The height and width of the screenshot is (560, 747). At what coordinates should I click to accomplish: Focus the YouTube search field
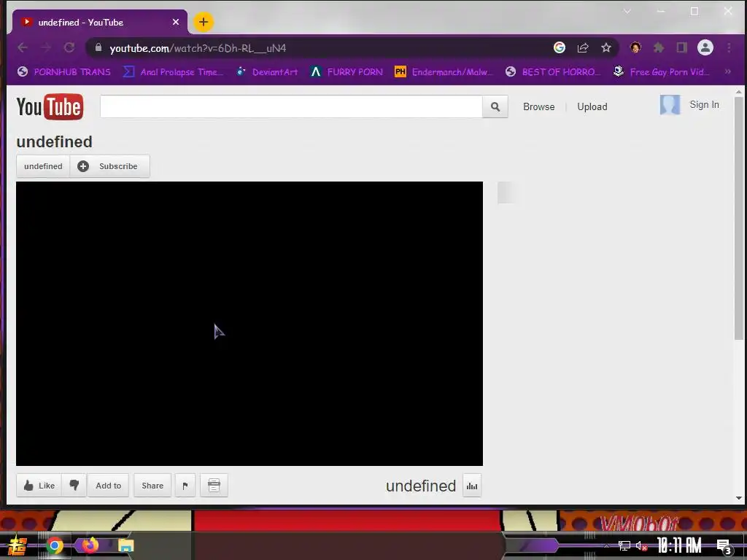click(291, 106)
